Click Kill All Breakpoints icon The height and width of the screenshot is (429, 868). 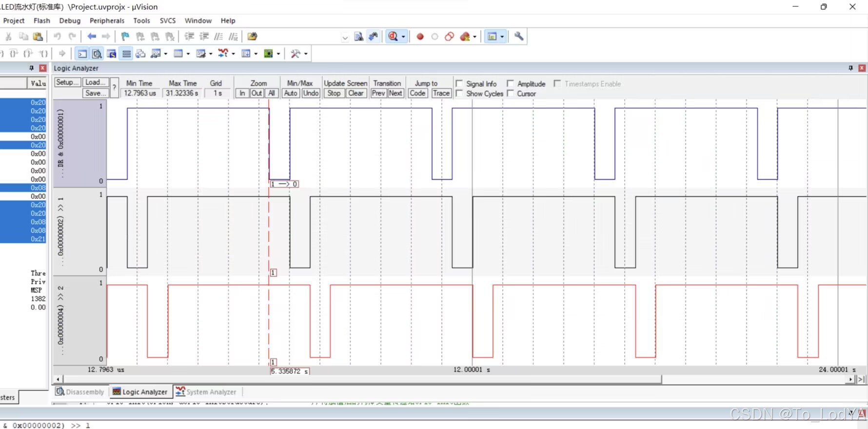coord(465,37)
